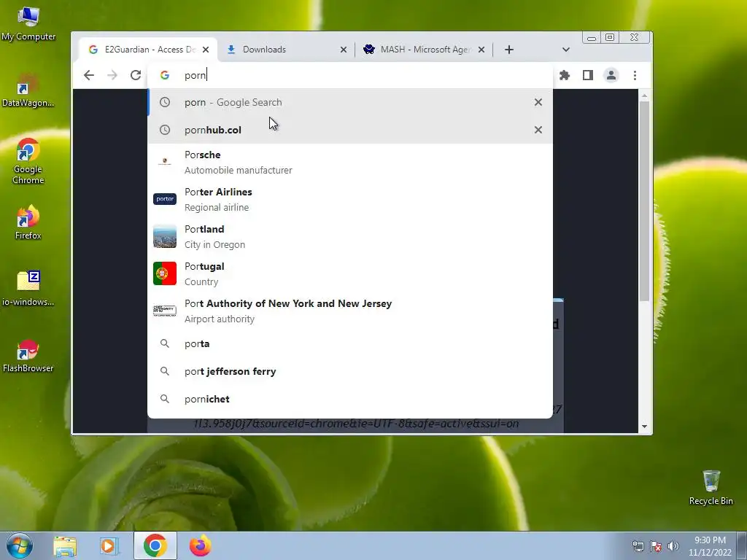The width and height of the screenshot is (747, 560).
Task: Open the profile avatar icon
Action: point(611,75)
